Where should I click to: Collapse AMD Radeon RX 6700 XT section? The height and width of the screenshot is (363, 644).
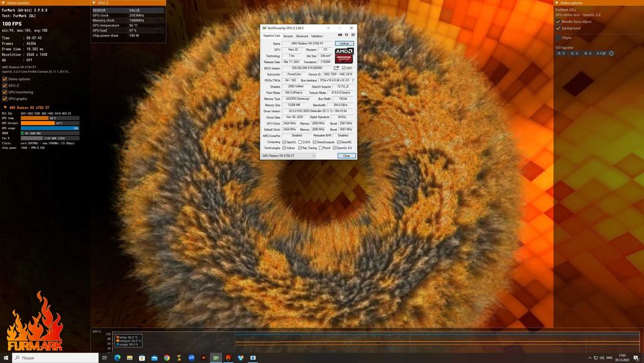coord(5,107)
